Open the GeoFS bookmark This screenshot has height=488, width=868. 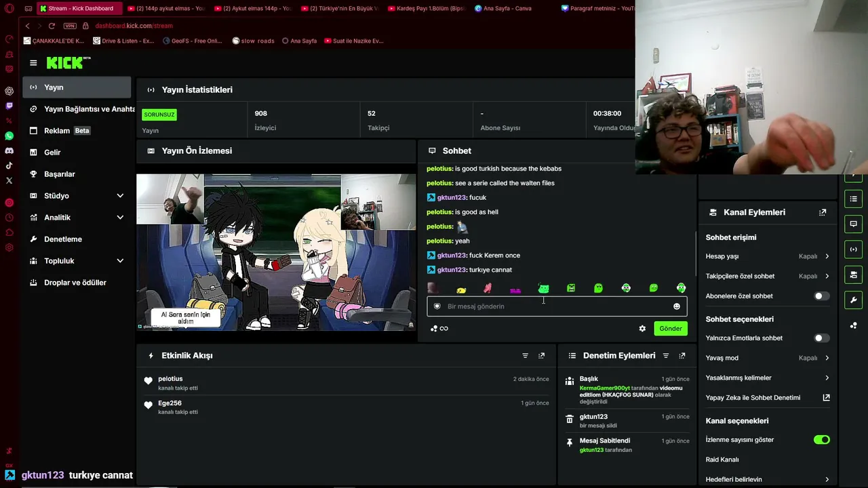(193, 41)
